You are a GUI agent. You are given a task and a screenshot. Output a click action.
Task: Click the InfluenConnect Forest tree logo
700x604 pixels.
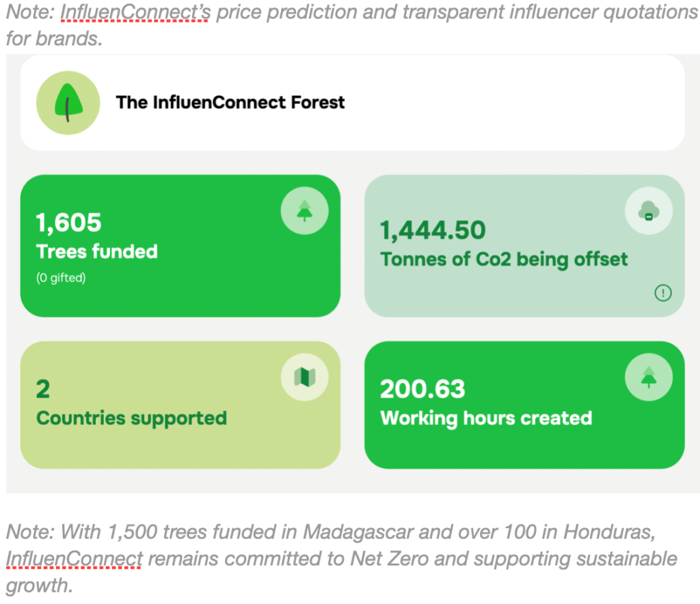tap(68, 103)
